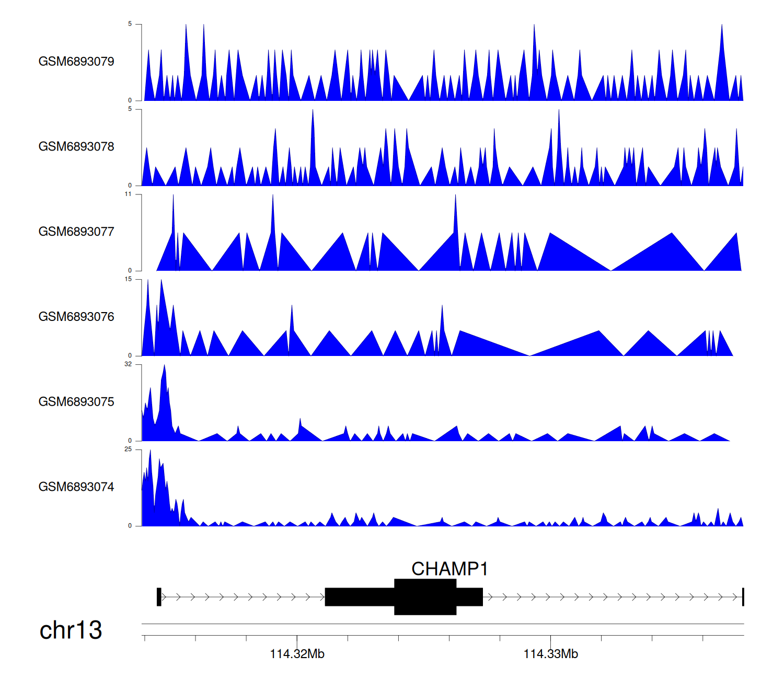Select the thin left UTR block of CHAMP1
The image size is (784, 690).
tap(359, 597)
